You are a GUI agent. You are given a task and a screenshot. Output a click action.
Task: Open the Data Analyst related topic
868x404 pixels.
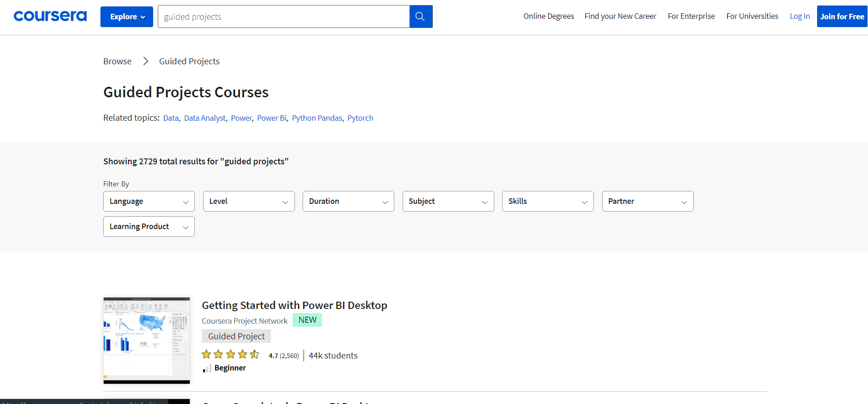coord(205,118)
